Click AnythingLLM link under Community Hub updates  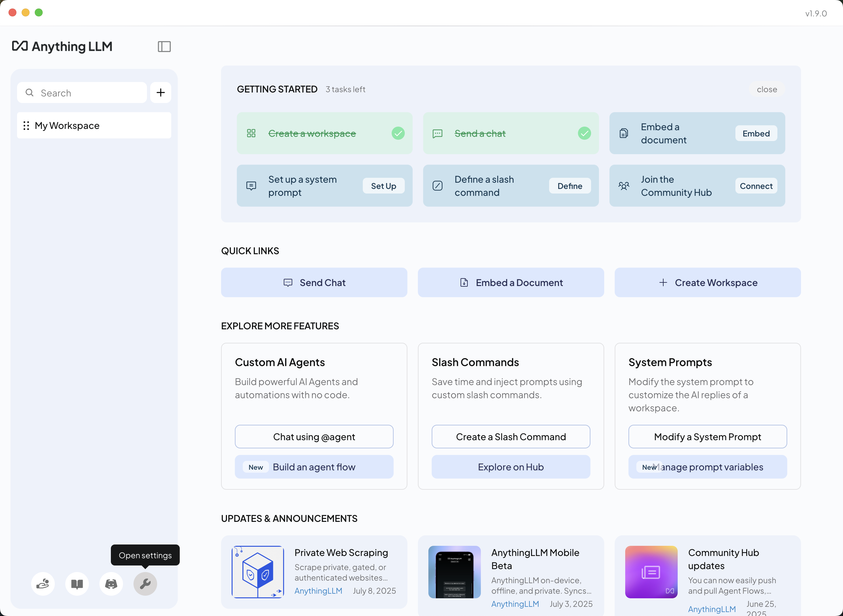click(712, 609)
